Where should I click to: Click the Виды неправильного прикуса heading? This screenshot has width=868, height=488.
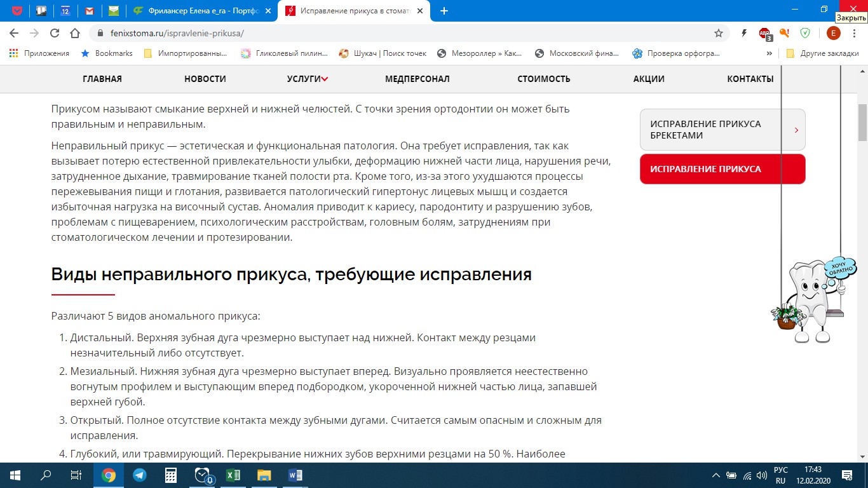coord(291,274)
